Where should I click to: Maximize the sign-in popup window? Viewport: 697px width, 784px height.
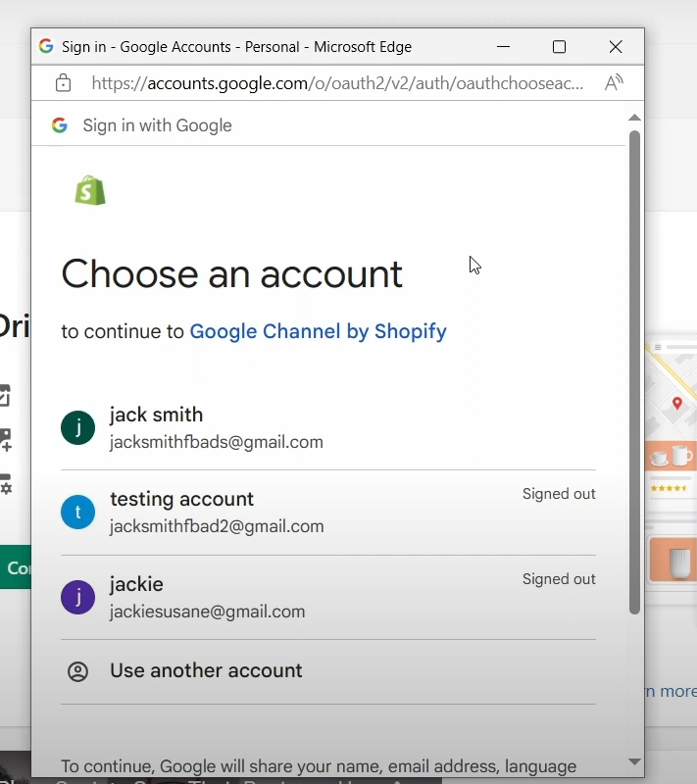pyautogui.click(x=559, y=47)
